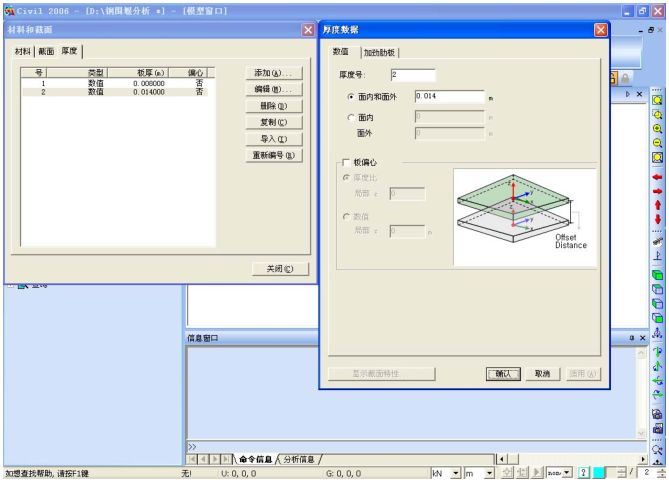
Task: Click the Auto Fit framed zoom icon
Action: tap(657, 157)
